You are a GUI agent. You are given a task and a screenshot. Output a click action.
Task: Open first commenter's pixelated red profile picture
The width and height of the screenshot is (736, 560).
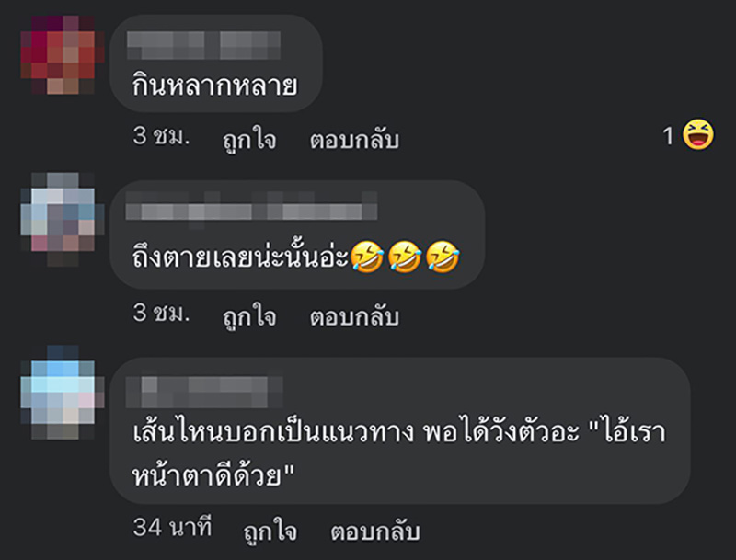[x=63, y=55]
